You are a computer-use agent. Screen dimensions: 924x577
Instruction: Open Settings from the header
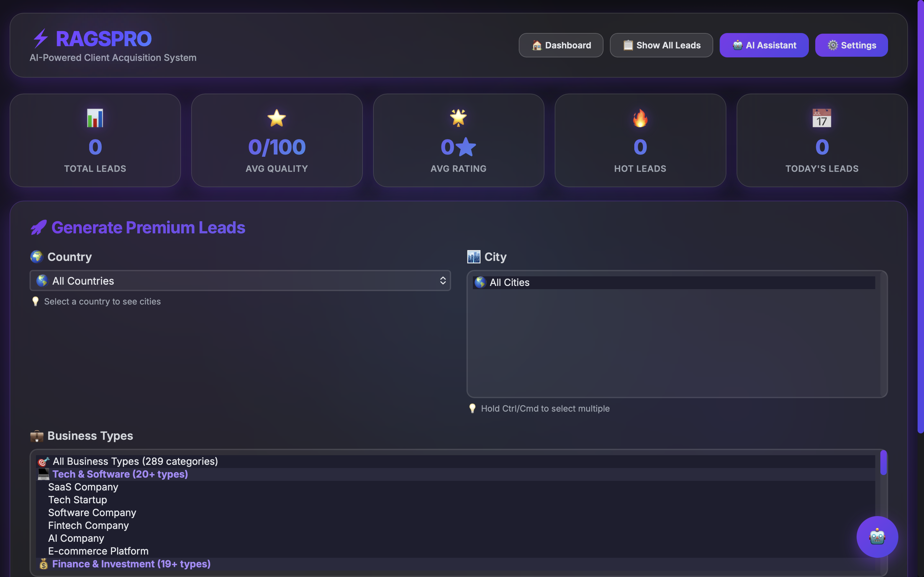coord(851,46)
